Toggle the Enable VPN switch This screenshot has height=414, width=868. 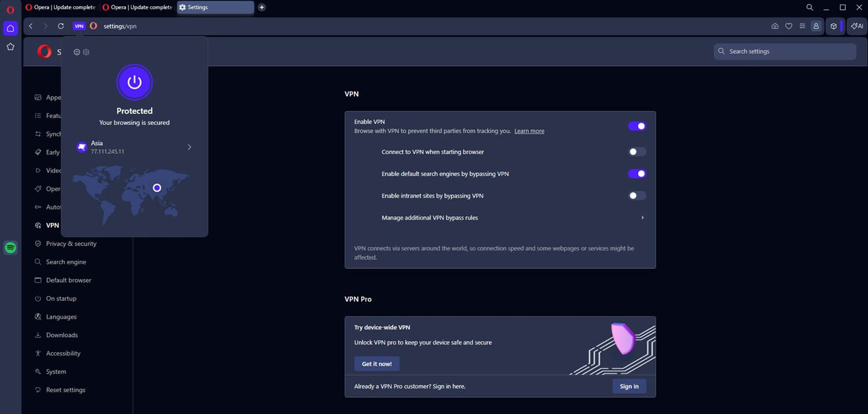pyautogui.click(x=637, y=126)
